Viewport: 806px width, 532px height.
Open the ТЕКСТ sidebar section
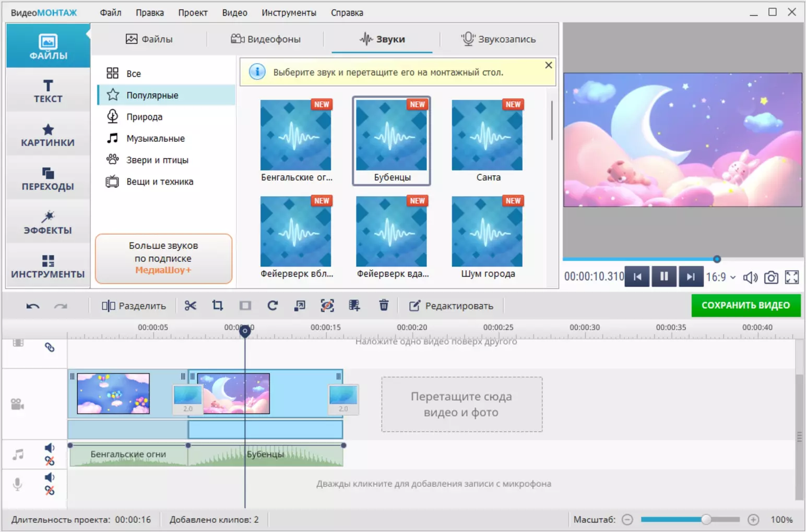(48, 91)
